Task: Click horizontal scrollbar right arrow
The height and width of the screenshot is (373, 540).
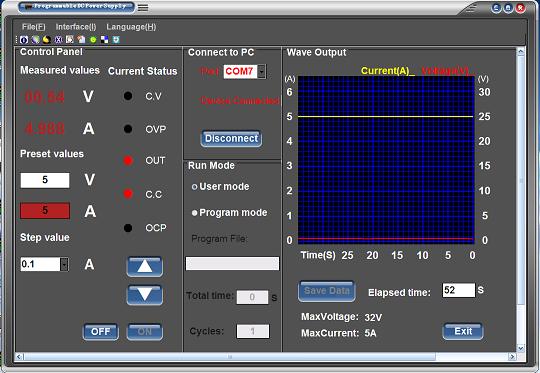Action: (512, 356)
